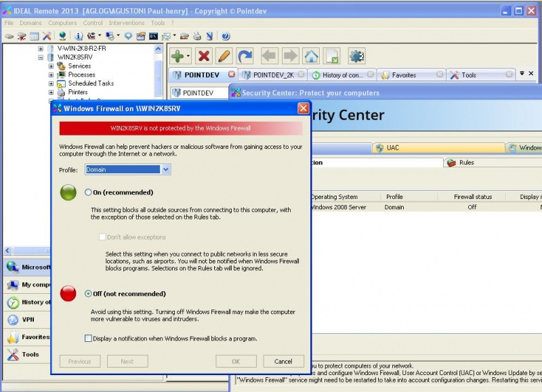
Task: Click the orange pencil edit button
Action: coord(224,56)
